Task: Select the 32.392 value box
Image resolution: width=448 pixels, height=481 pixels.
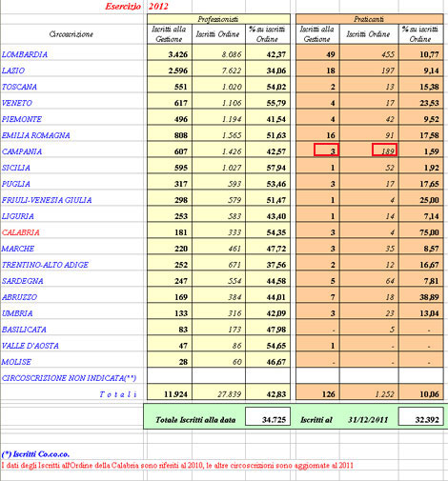Action: 421,416
